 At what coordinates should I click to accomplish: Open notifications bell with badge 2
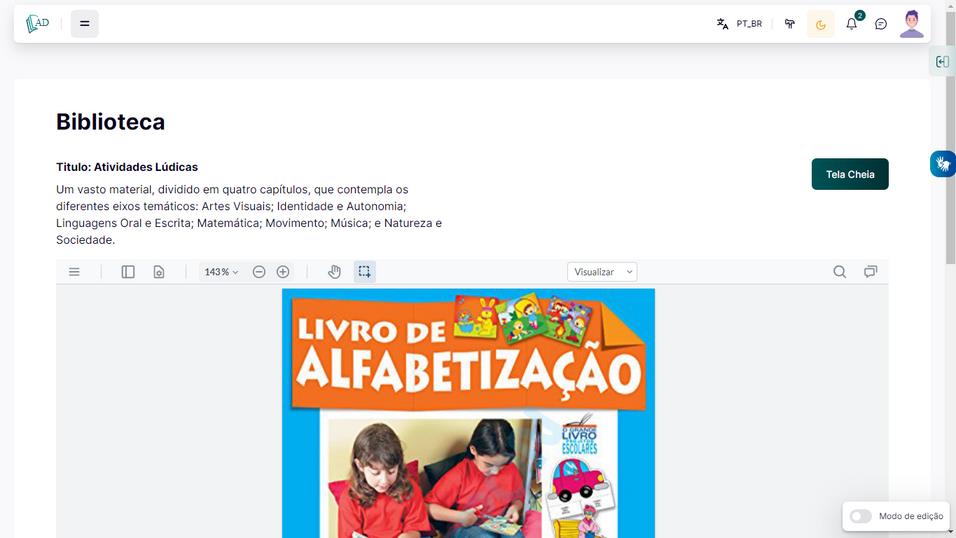852,24
